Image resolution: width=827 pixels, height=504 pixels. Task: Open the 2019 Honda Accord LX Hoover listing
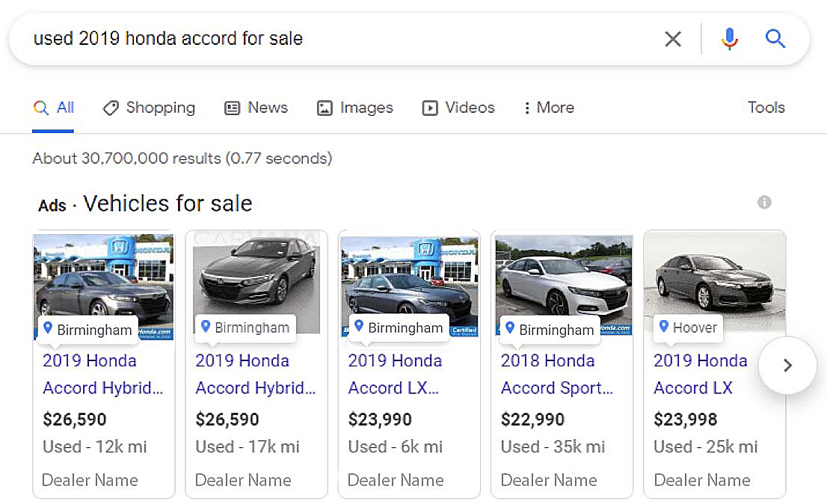click(700, 374)
